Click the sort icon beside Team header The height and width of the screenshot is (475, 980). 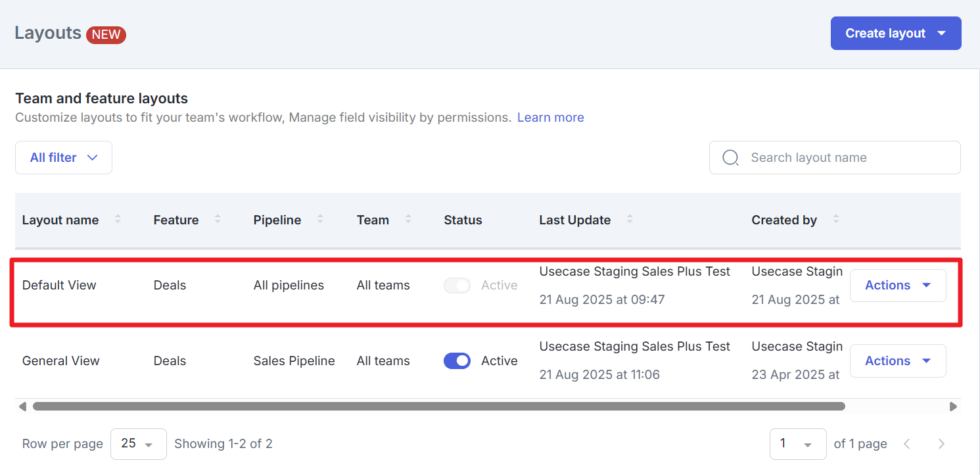(x=408, y=220)
